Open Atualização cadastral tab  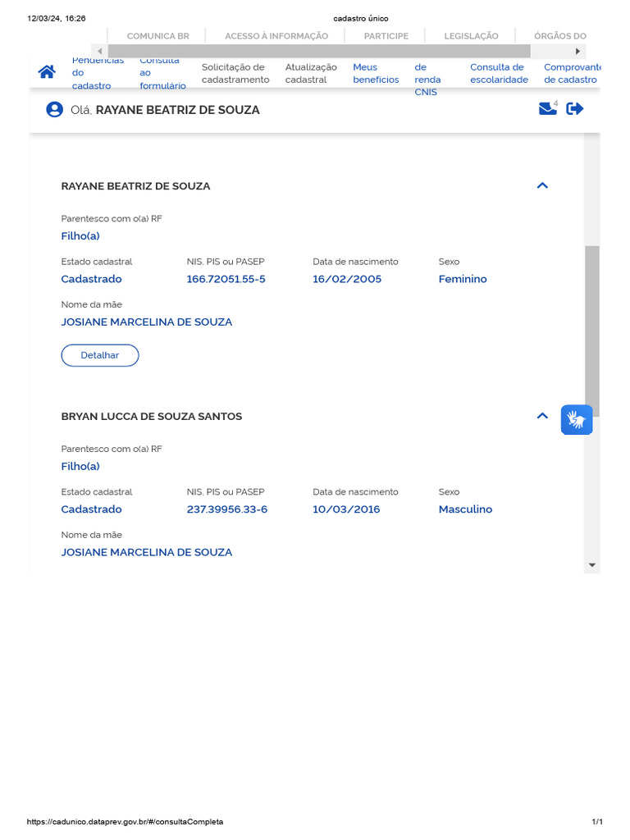click(311, 73)
